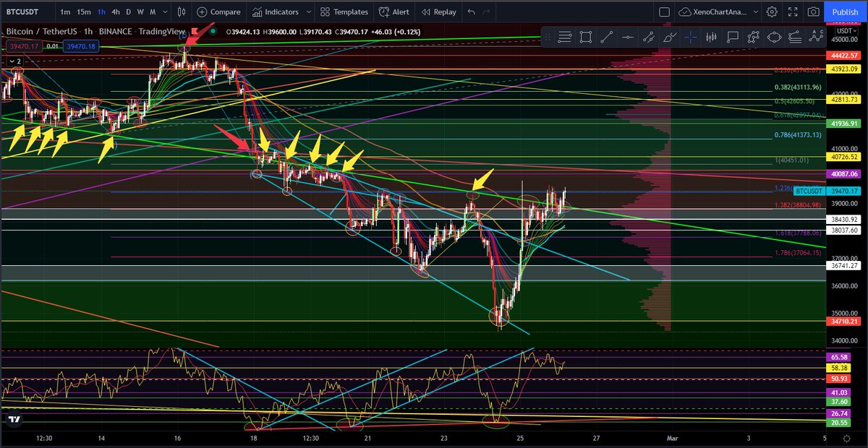This screenshot has height=448, width=868.
Task: Select the brush drawing tool
Action: (x=670, y=38)
